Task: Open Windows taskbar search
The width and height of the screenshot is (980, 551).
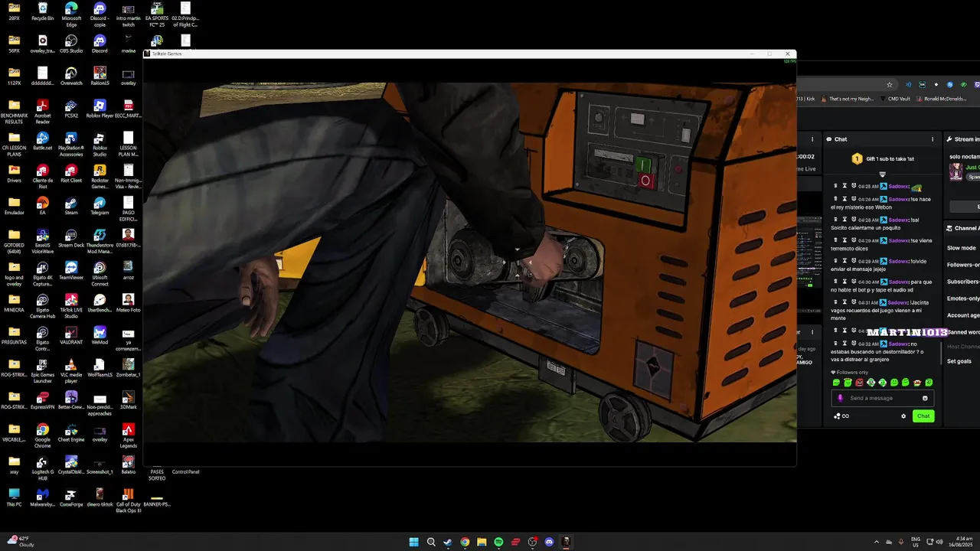Action: coord(431,542)
